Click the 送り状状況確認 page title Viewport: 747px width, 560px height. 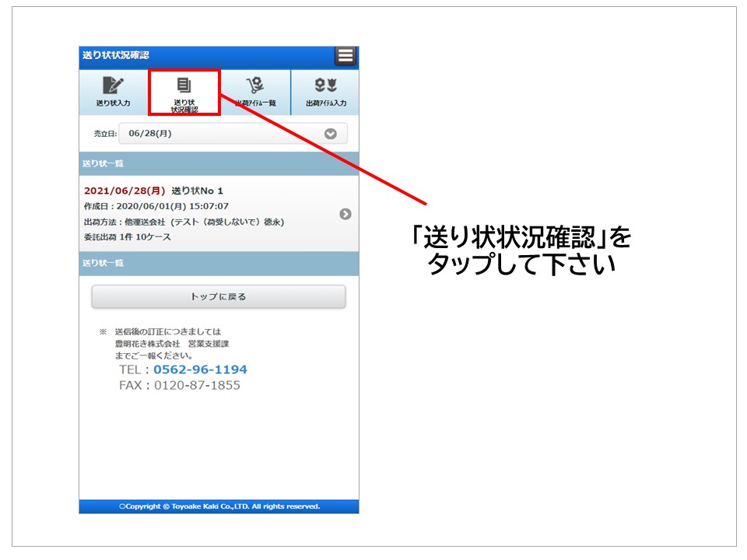click(116, 55)
